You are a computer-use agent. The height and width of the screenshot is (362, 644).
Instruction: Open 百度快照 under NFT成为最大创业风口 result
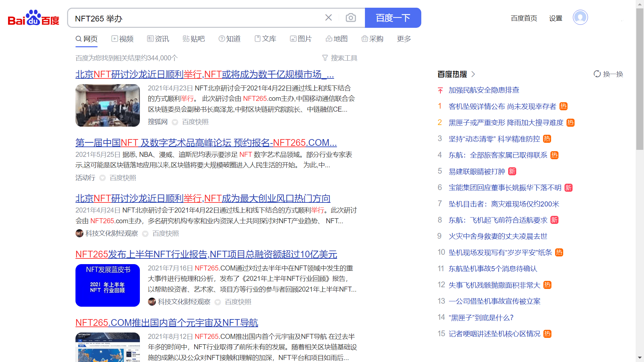(x=165, y=233)
